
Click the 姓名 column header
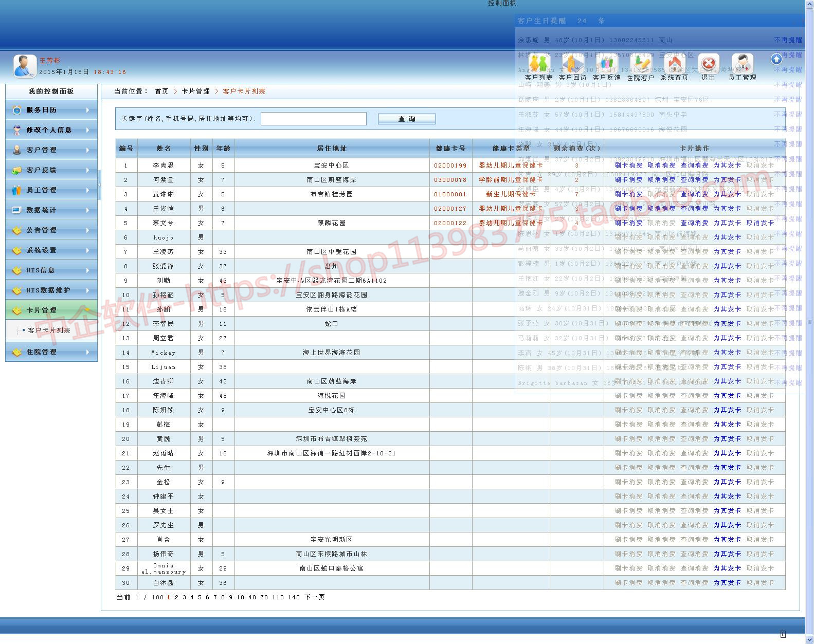click(164, 149)
